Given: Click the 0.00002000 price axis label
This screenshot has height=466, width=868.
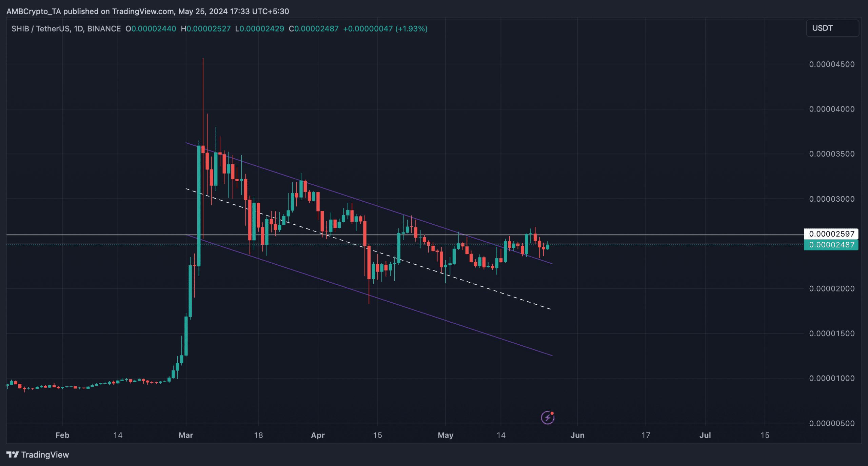Looking at the screenshot, I should coord(832,289).
